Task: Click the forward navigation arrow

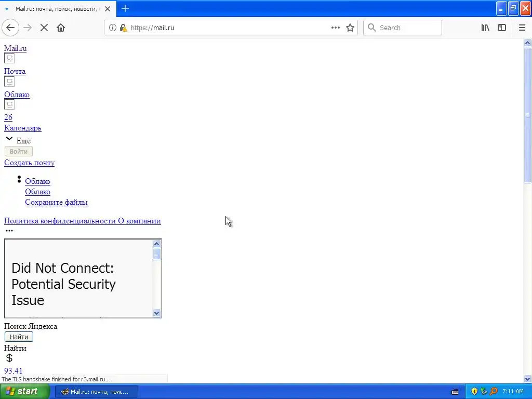Action: click(28, 28)
